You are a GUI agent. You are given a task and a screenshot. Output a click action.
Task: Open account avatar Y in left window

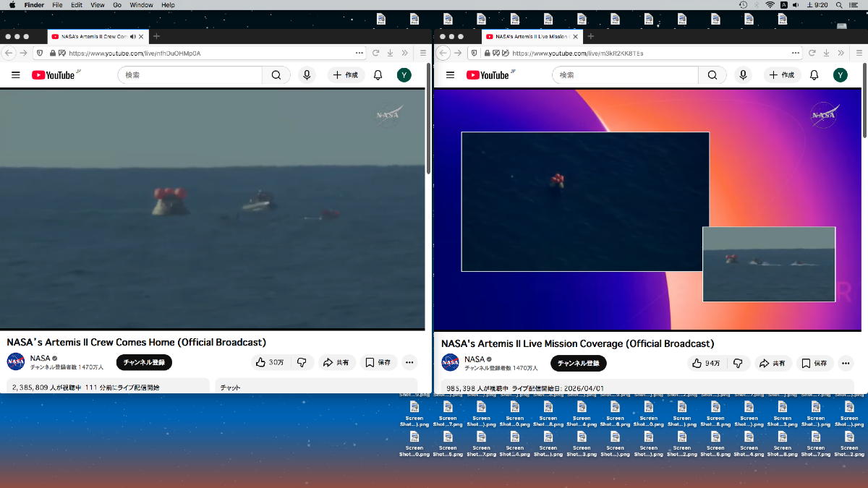(404, 75)
